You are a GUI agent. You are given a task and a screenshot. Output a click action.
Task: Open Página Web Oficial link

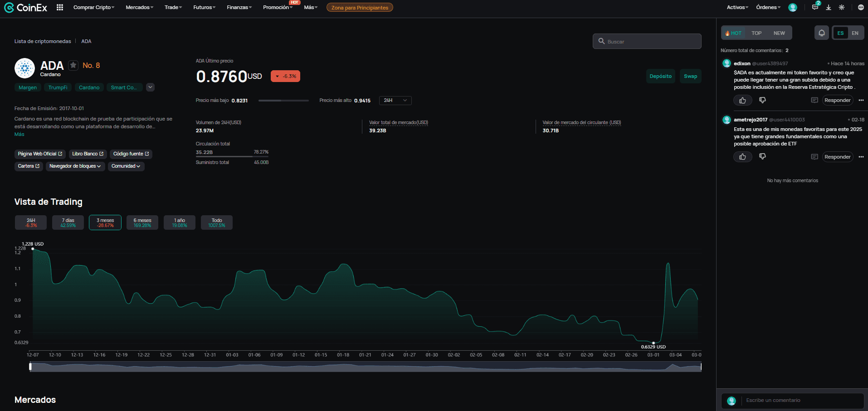coord(40,154)
